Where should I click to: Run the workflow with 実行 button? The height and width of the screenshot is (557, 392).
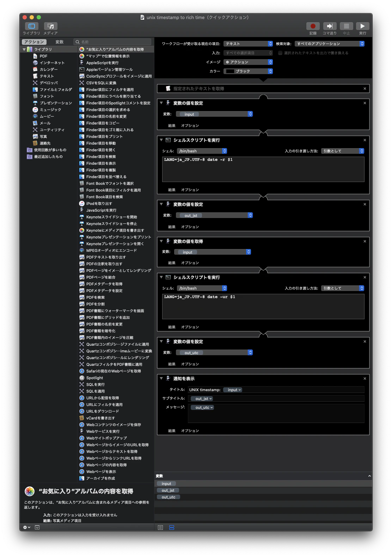pyautogui.click(x=362, y=26)
